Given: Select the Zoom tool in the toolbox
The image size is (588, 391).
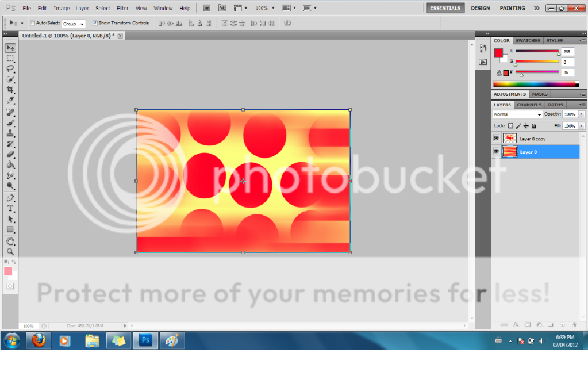Looking at the screenshot, I should pos(10,252).
